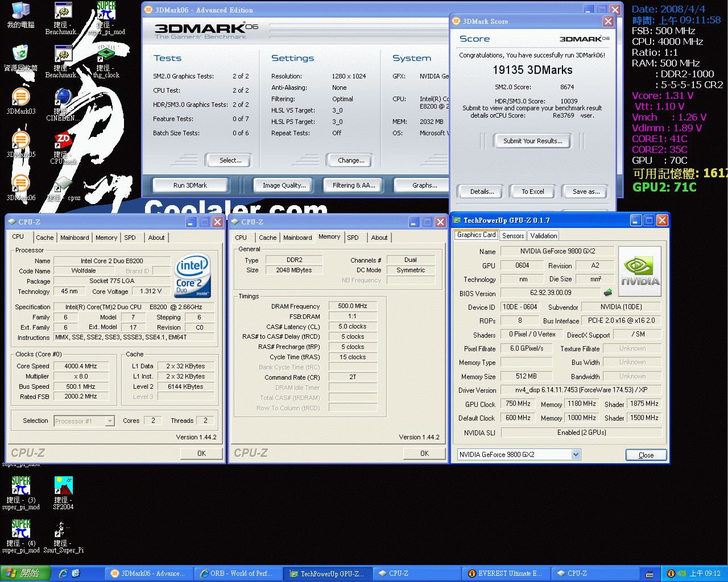Open About tab in left CPU-Z window
The width and height of the screenshot is (728, 582).
tap(156, 238)
